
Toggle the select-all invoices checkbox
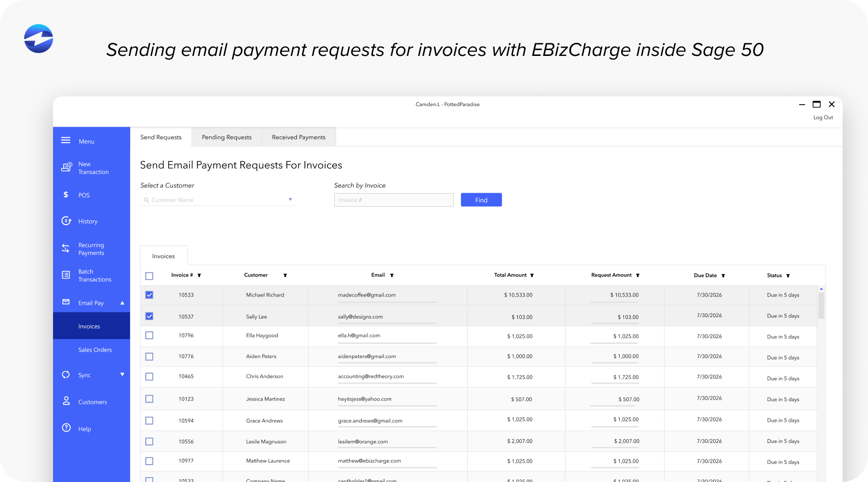pyautogui.click(x=149, y=276)
